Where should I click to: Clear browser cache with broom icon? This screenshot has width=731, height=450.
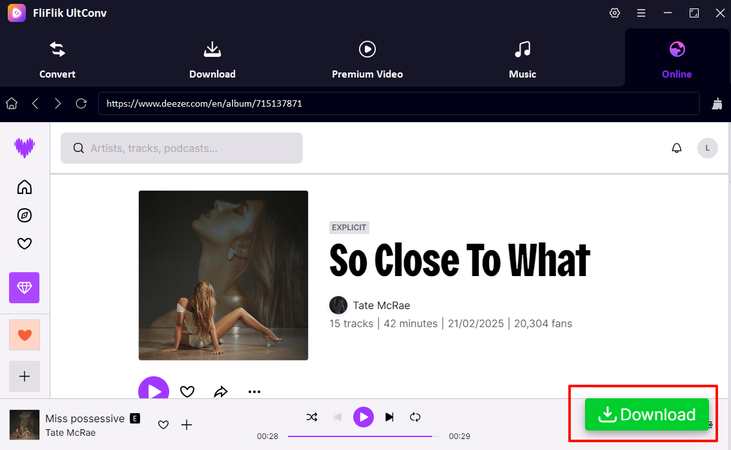tap(717, 104)
